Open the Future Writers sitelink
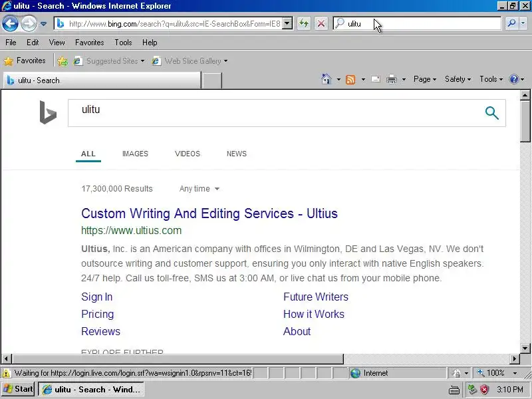Image resolution: width=532 pixels, height=399 pixels. coord(315,297)
